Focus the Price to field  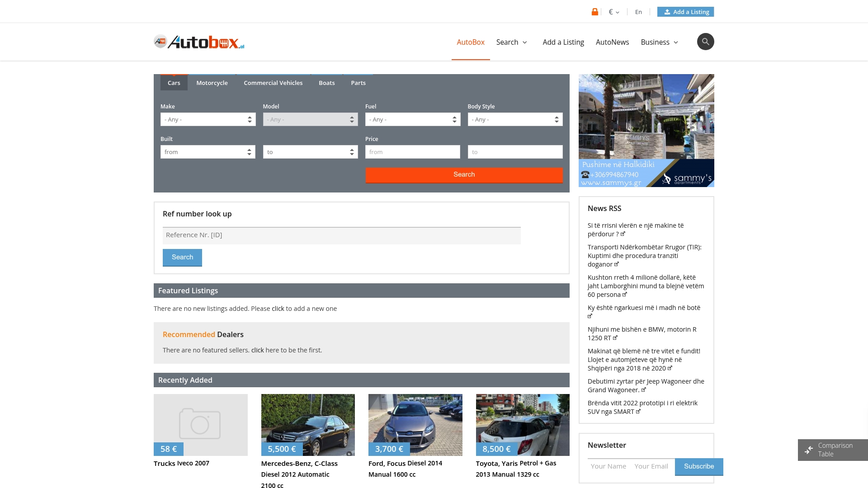515,152
